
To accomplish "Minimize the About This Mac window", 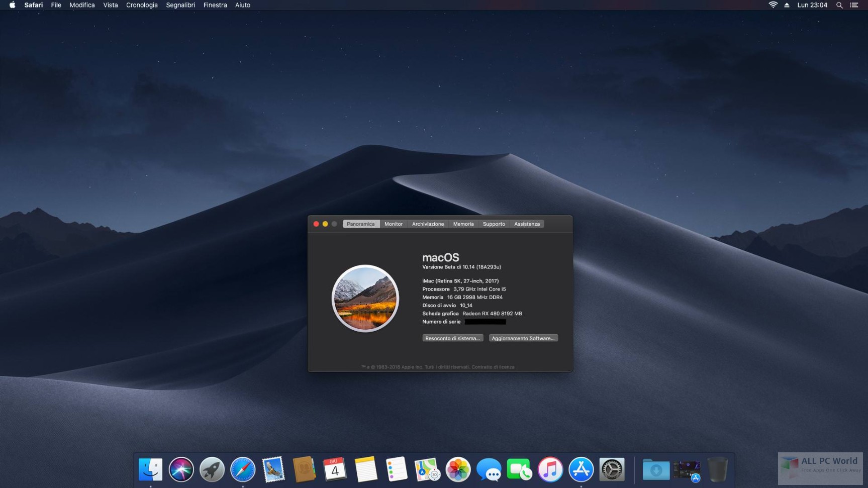I will point(325,224).
